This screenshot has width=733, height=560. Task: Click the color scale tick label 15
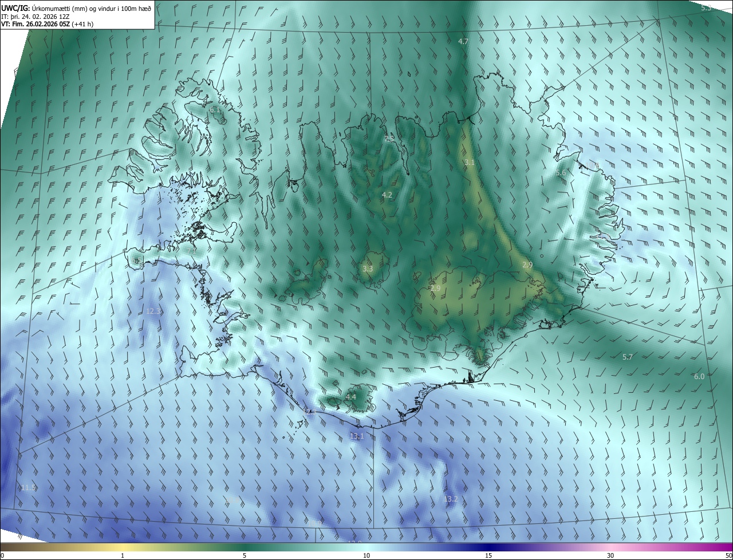(488, 556)
